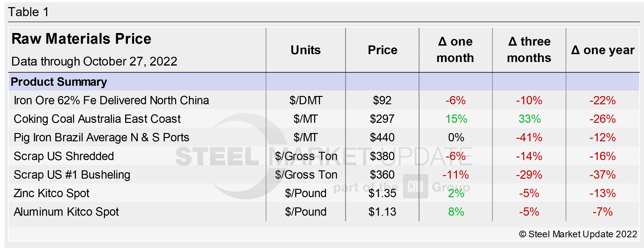Select the "Price" column header
644x248 pixels.
(382, 50)
